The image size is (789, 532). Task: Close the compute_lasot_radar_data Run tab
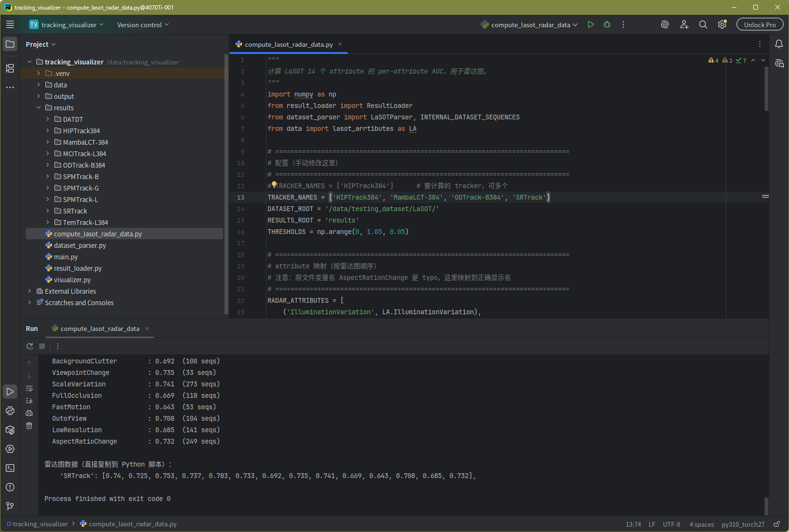point(147,329)
